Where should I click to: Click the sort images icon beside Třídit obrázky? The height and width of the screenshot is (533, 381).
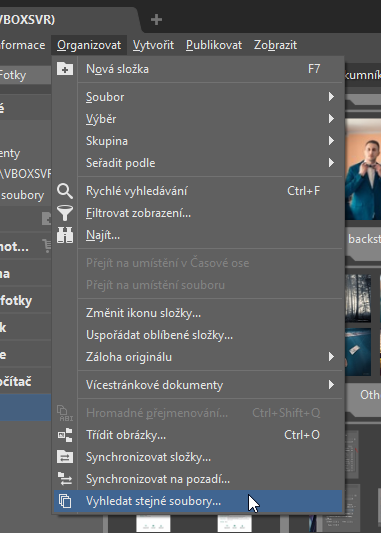tap(65, 435)
